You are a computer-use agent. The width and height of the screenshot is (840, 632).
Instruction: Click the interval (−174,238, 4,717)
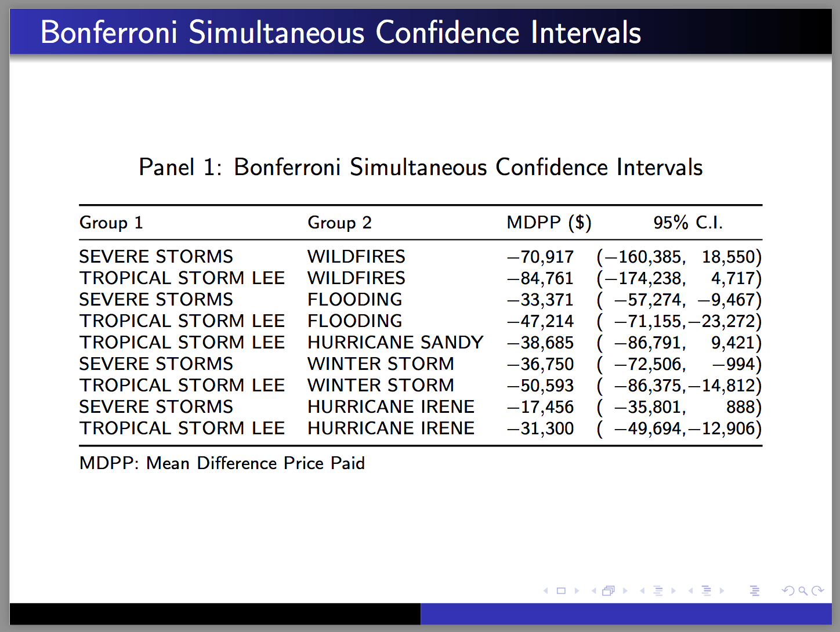point(679,278)
